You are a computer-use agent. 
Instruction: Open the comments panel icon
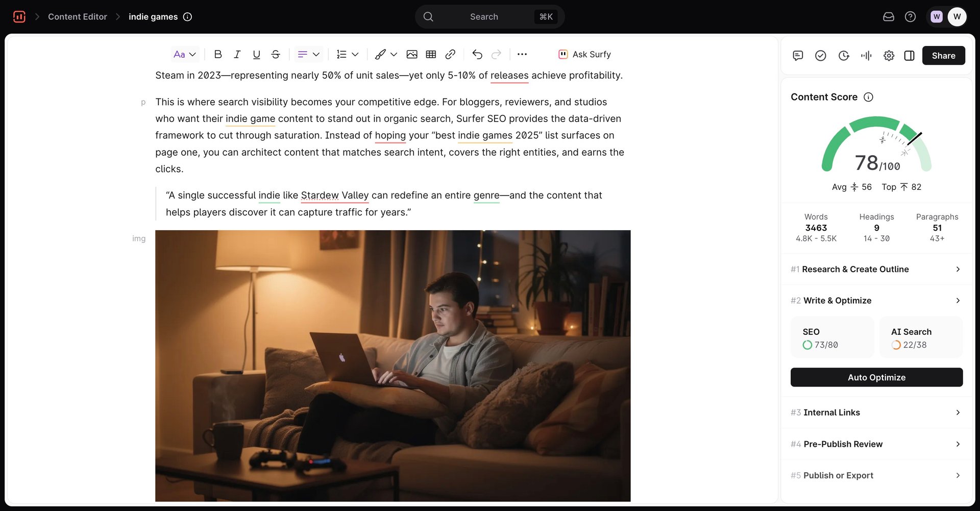click(x=798, y=56)
